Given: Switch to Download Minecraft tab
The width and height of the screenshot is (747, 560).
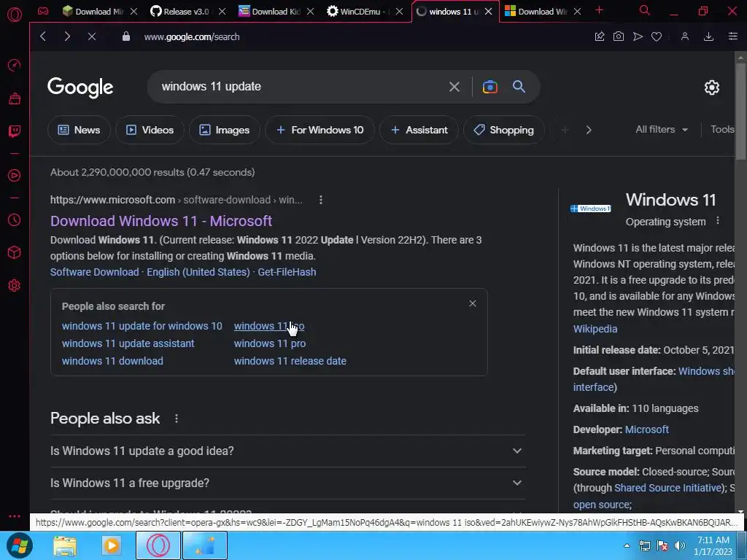Looking at the screenshot, I should tap(98, 11).
